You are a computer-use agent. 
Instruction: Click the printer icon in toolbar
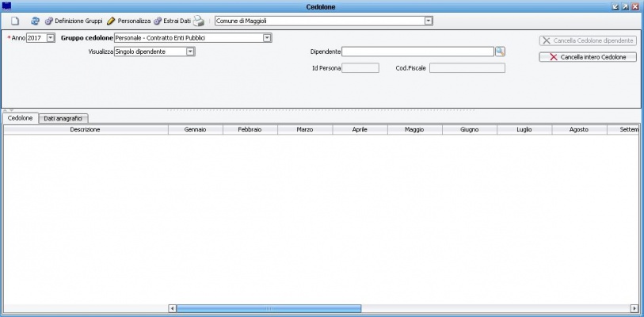coord(199,21)
